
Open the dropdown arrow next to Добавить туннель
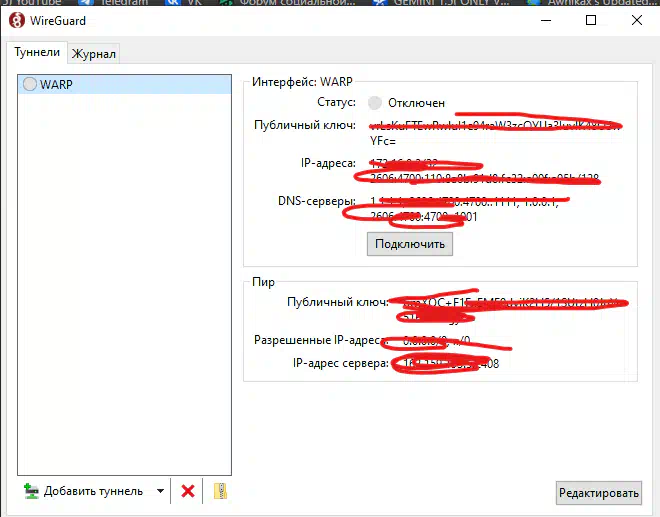(160, 491)
